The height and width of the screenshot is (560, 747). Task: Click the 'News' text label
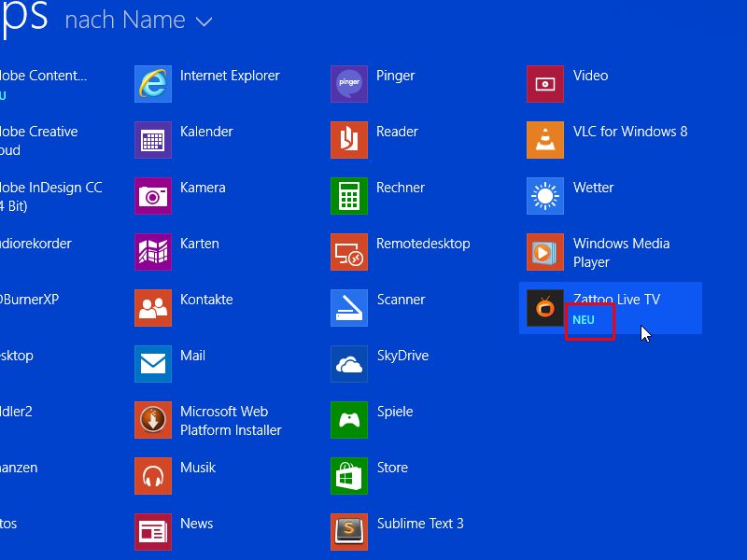click(197, 524)
